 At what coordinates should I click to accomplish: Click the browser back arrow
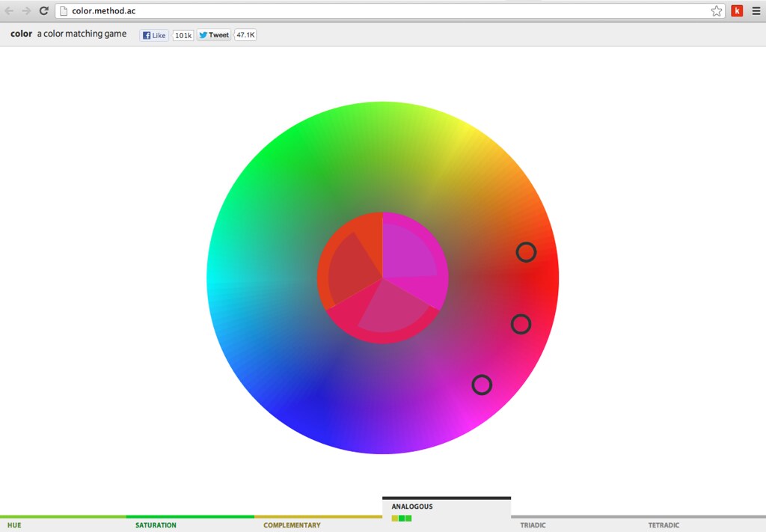click(10, 10)
